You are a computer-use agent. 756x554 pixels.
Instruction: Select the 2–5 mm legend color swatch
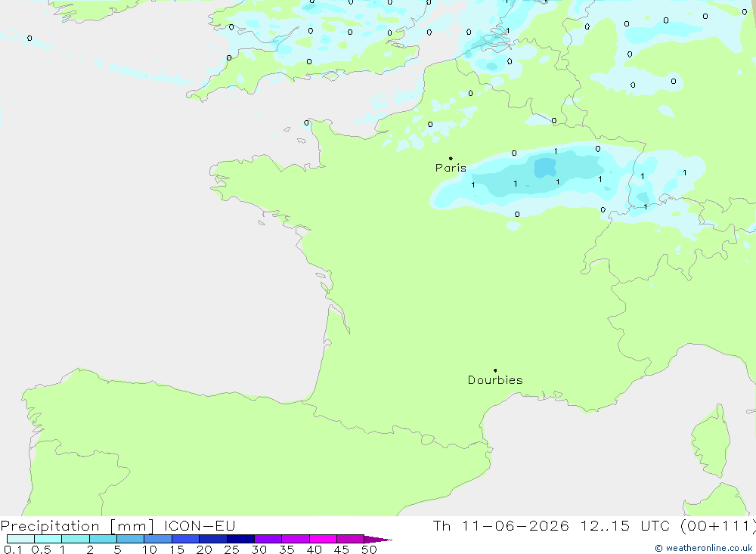coord(103,539)
